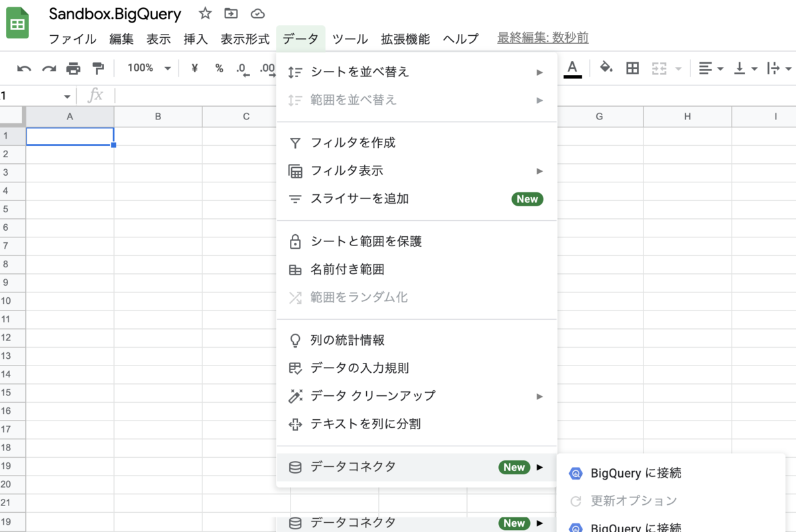This screenshot has width=796, height=532.
Task: Choose スライサーを追加
Action: pyautogui.click(x=417, y=198)
